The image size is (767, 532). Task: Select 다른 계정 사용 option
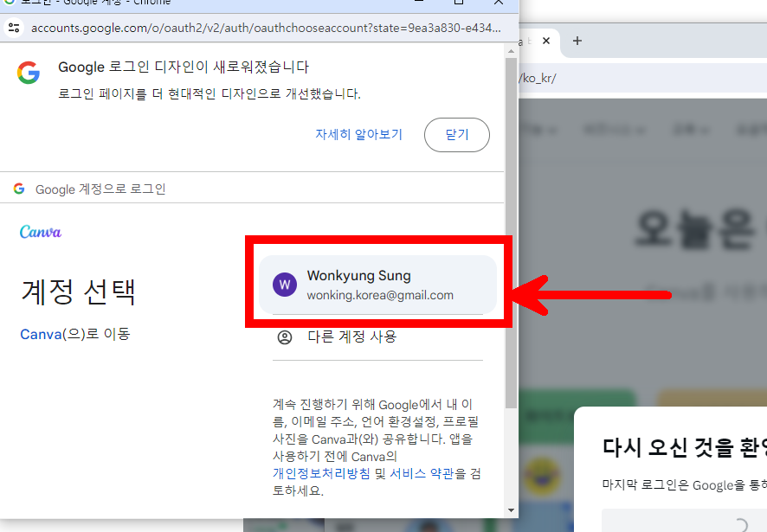point(377,337)
